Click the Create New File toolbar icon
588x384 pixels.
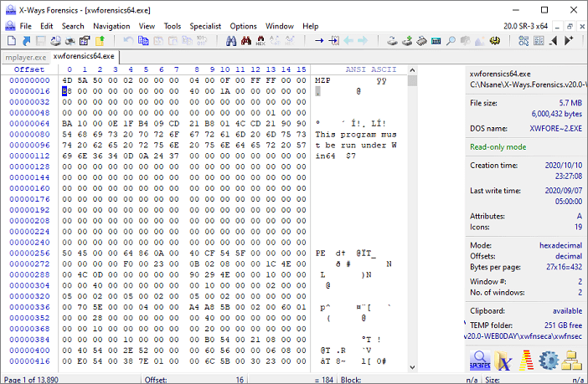coord(11,40)
